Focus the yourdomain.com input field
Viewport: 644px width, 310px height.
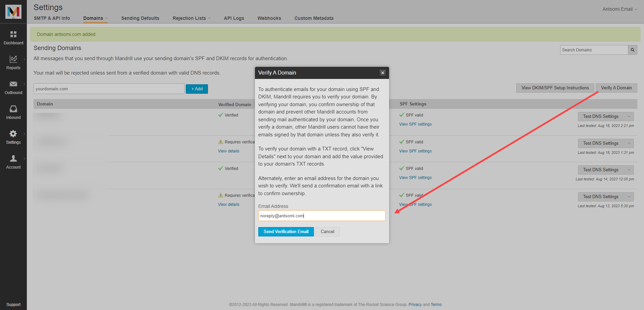point(109,89)
